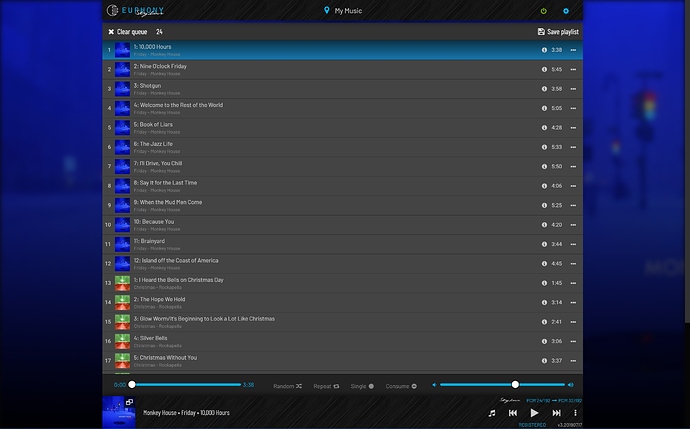
Task: Open more options for Silver Bells
Action: 573,341
